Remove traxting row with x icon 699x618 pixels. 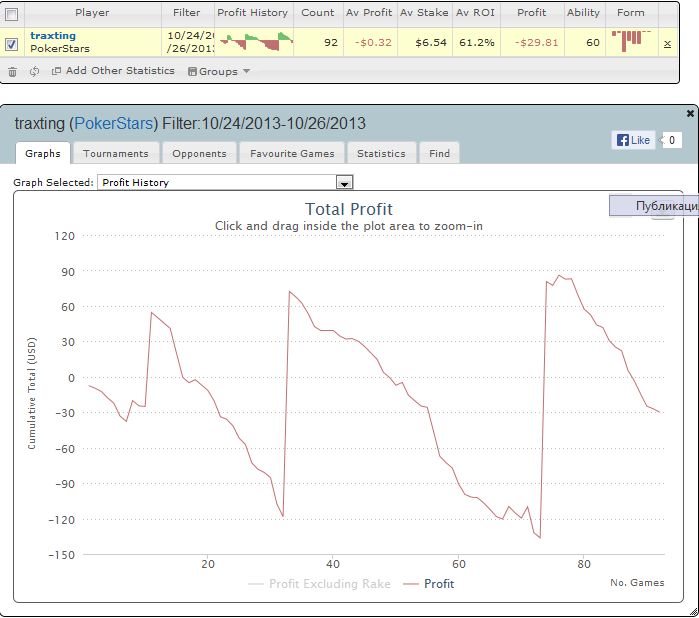[667, 44]
